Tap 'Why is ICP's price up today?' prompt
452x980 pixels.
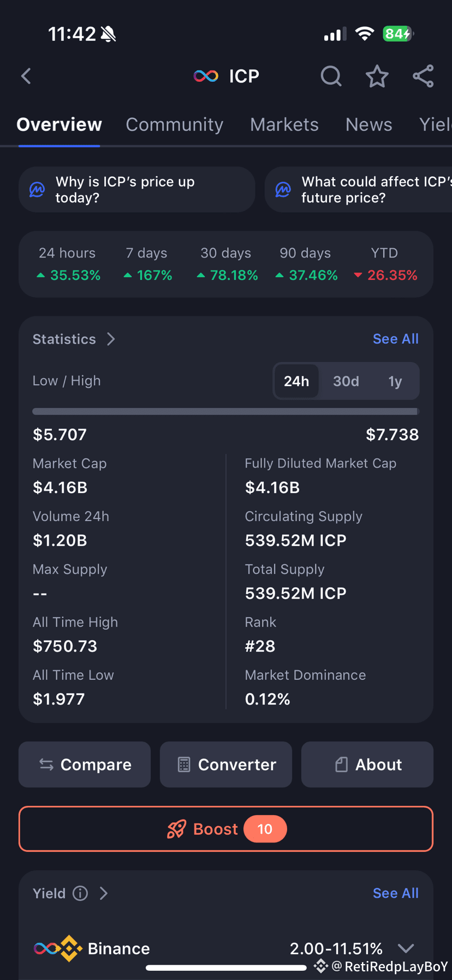(x=137, y=189)
